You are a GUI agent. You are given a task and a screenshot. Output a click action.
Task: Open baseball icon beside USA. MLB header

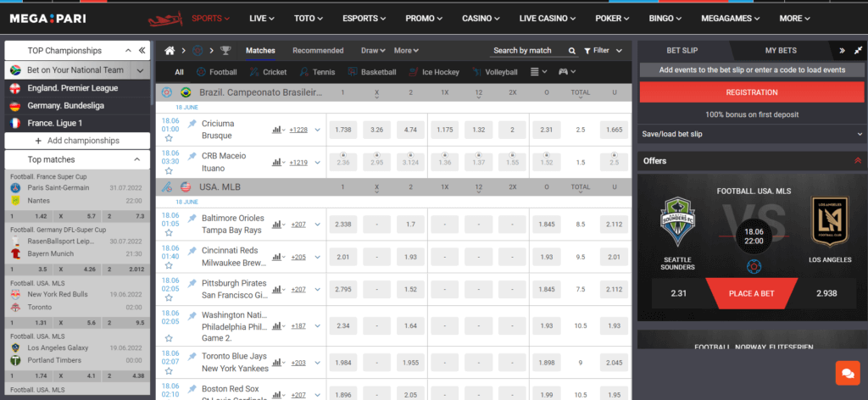tap(167, 186)
